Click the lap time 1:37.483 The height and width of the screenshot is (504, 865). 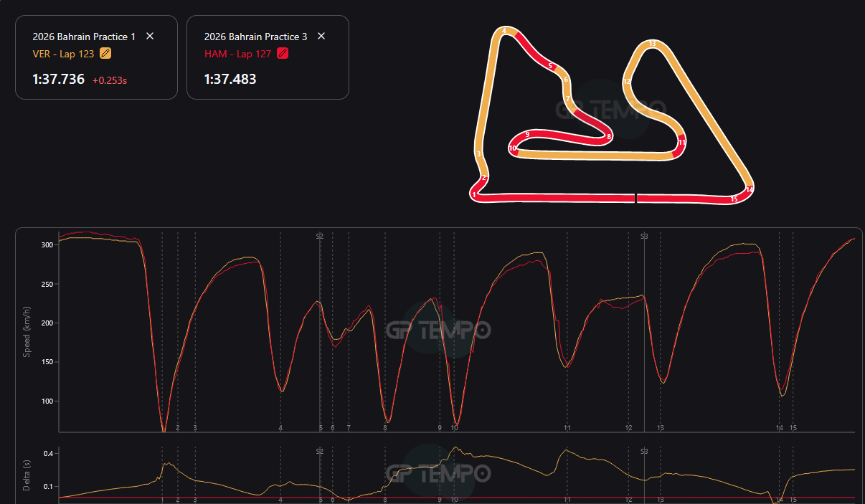(x=230, y=80)
